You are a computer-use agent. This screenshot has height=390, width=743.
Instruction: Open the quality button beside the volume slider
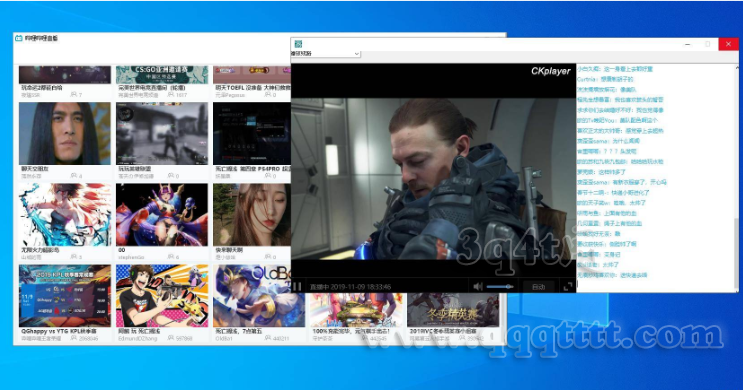tap(539, 287)
